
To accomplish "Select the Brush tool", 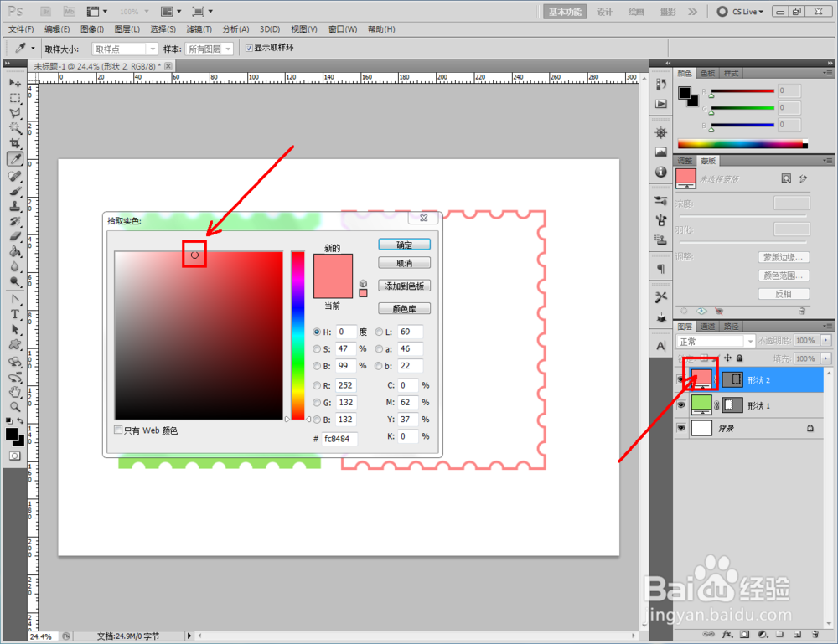I will point(15,191).
